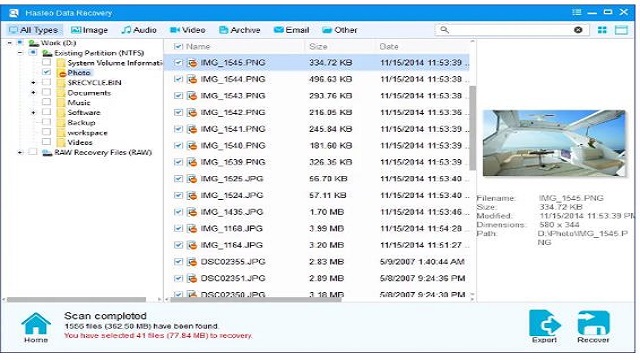Click the yacht preview thumbnail
640x360 pixels.
554,143
